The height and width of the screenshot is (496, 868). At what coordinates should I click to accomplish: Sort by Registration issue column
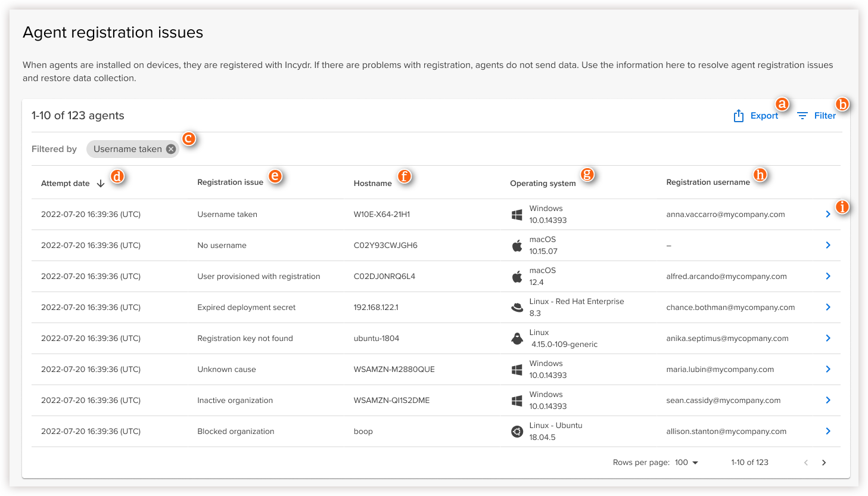pyautogui.click(x=230, y=182)
